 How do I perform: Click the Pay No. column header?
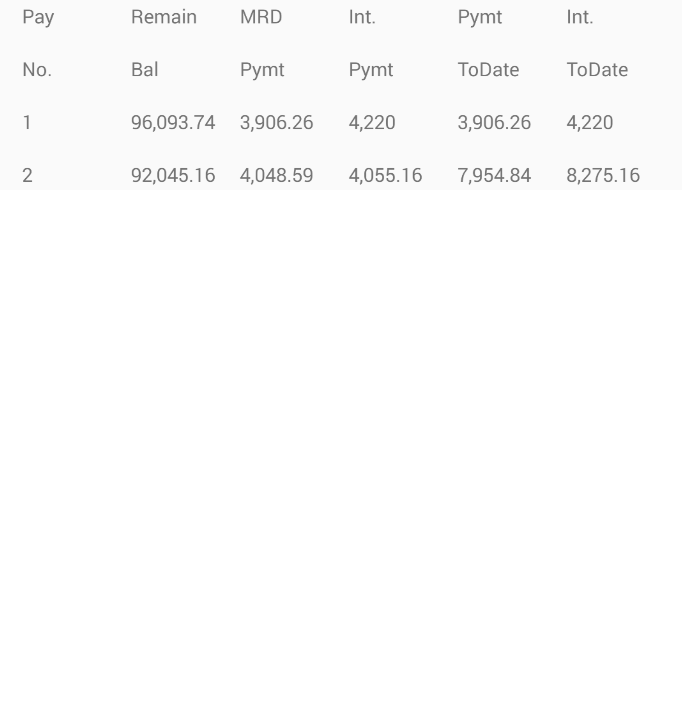tap(38, 43)
